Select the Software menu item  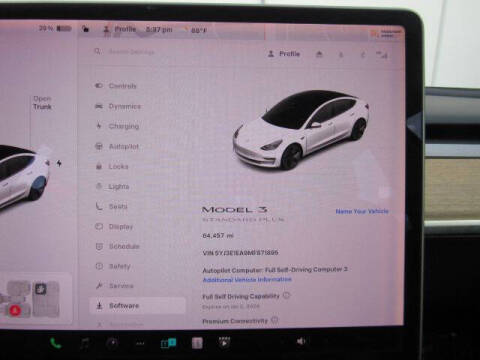137,306
